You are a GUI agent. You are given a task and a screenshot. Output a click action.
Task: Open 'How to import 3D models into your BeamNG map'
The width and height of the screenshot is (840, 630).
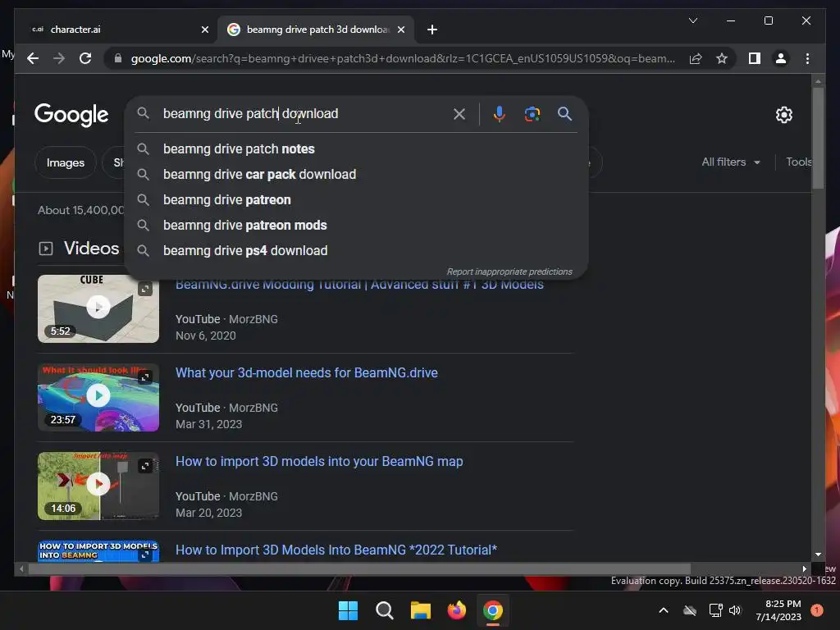[319, 461]
